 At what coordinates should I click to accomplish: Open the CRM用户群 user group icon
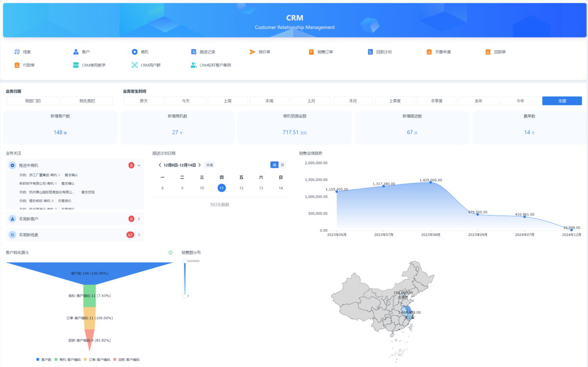click(x=135, y=65)
